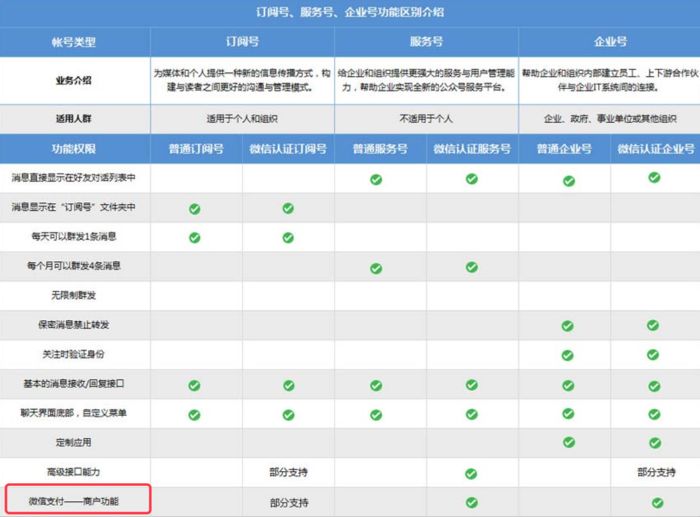
Task: Click 微信认证企业号 checkmark in 关注时验证身份 row
Action: 653,355
